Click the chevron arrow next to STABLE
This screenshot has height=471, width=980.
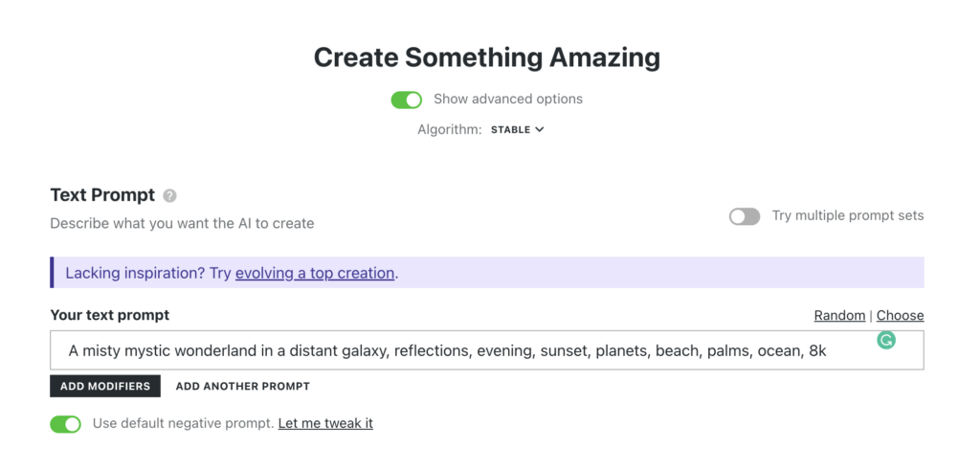(540, 129)
